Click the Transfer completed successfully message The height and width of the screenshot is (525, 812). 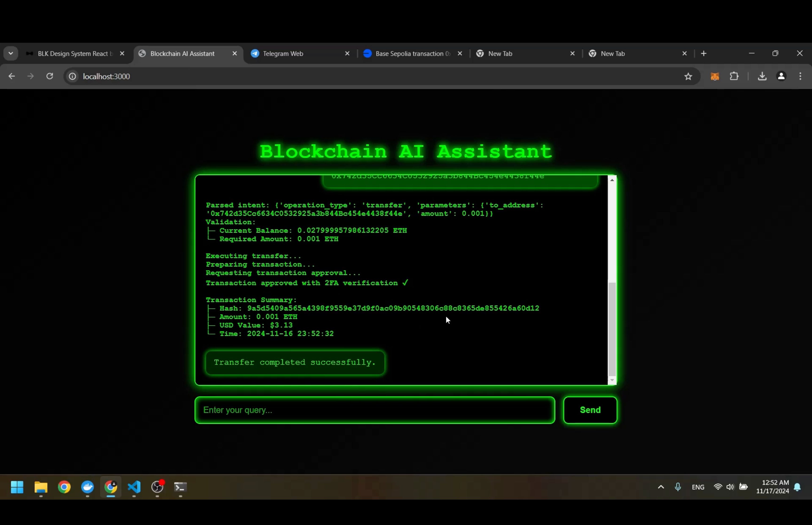click(x=295, y=362)
